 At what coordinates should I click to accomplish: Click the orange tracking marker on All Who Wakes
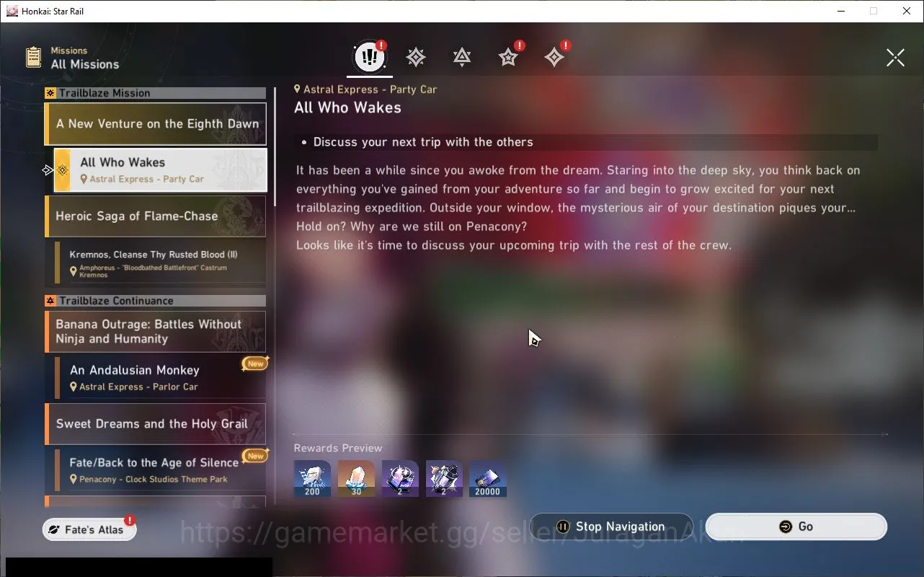63,170
